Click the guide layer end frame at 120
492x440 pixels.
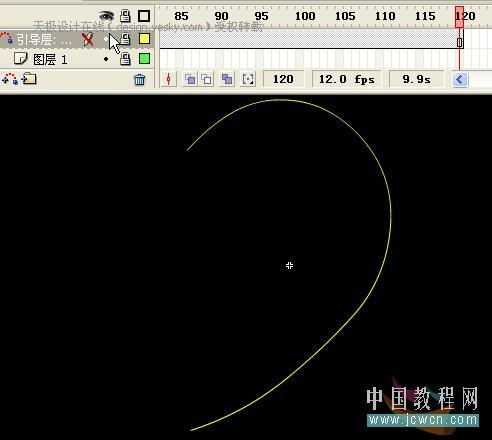[460, 42]
